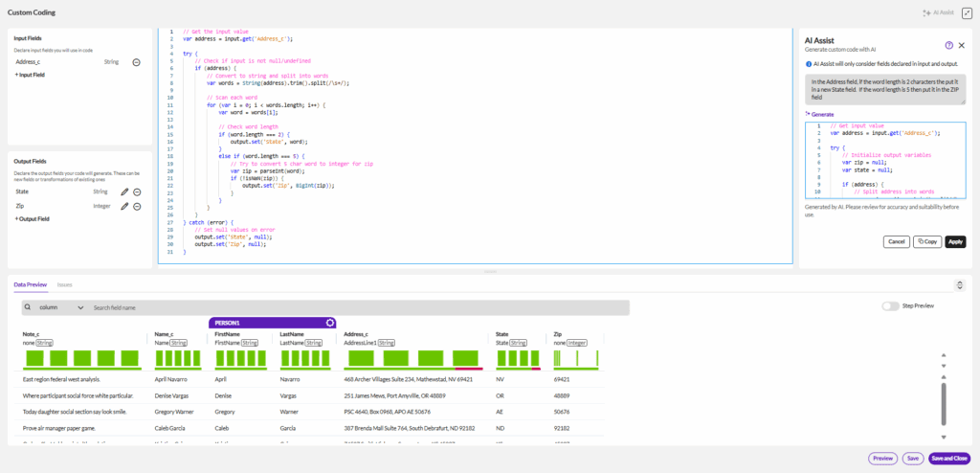Apply the AI generated code
The image size is (980, 473).
coord(955,241)
